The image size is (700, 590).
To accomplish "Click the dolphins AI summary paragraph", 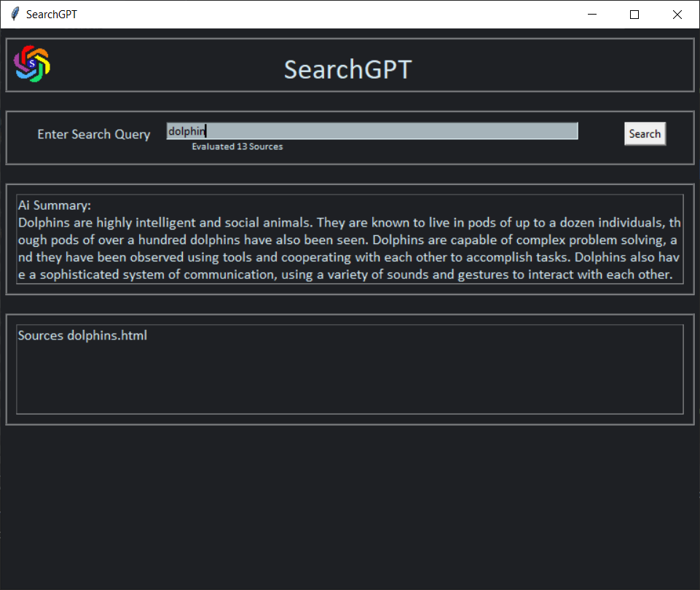I will point(349,248).
